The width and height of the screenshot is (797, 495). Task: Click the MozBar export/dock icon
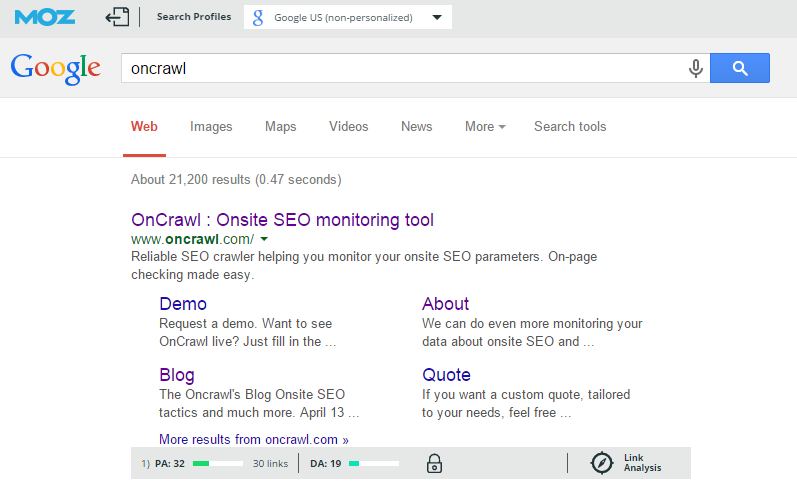(117, 17)
